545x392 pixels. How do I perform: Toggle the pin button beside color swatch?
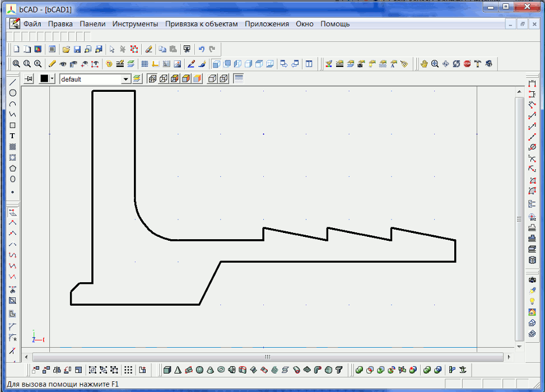pyautogui.click(x=29, y=79)
